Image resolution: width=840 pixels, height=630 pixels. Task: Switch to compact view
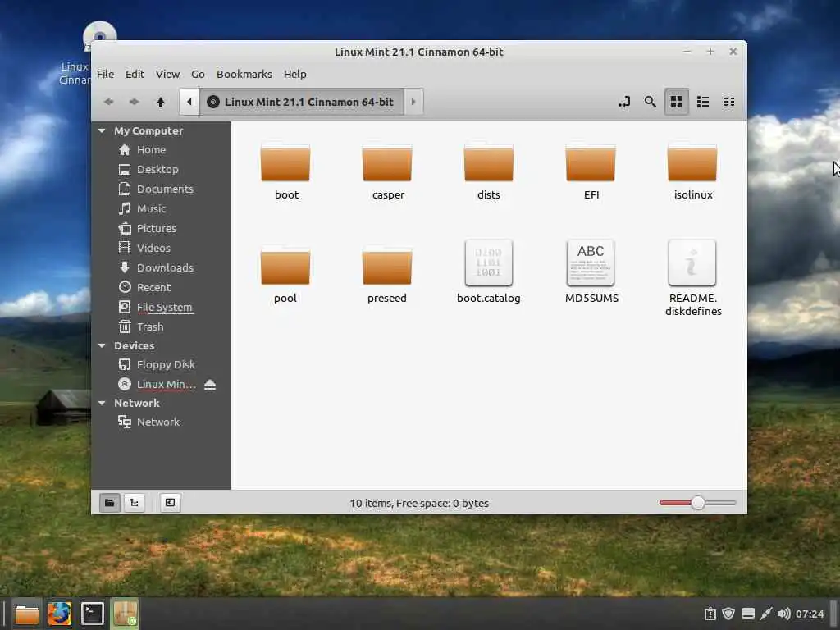(x=728, y=102)
